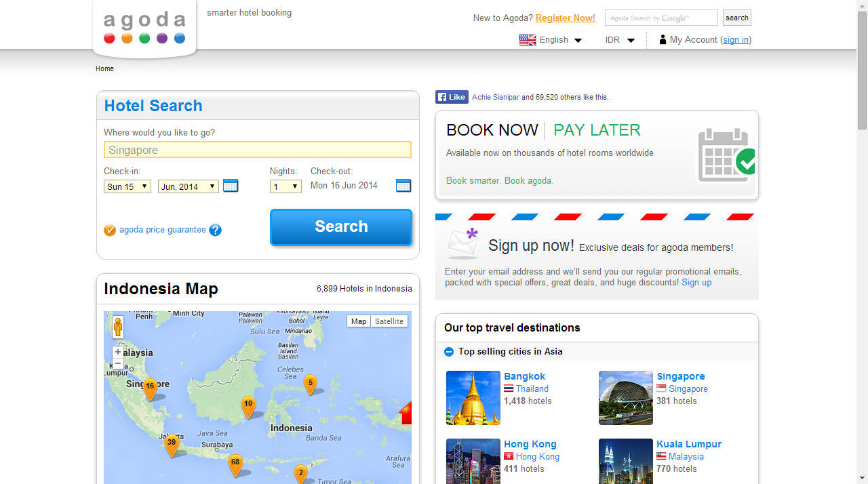Click the 'Mon 16 Jun 2014' check-out date

(x=344, y=185)
